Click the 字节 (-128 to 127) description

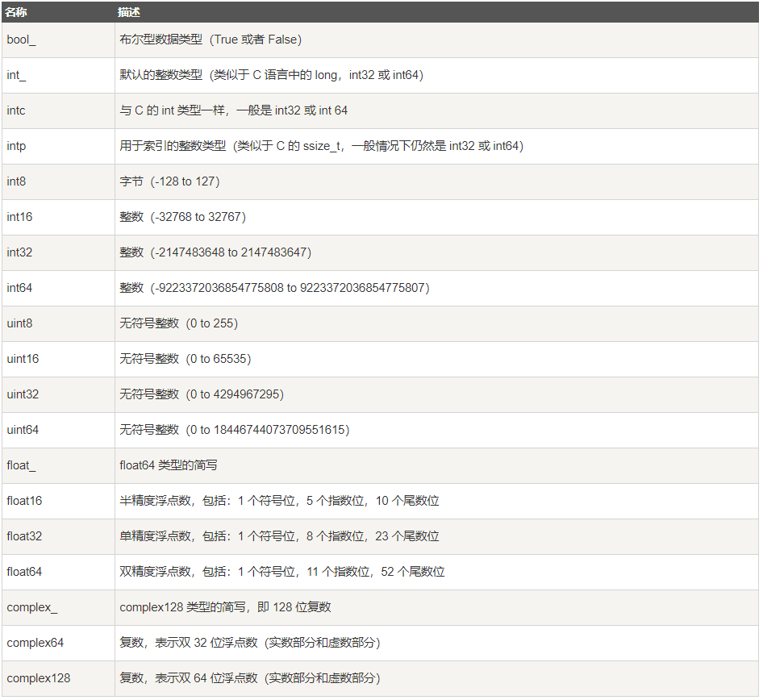tap(170, 182)
